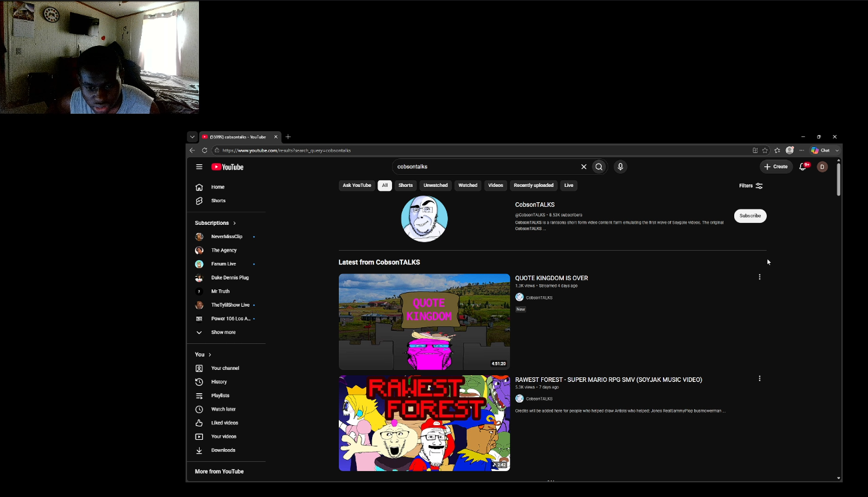Open the Your channel person icon
This screenshot has width=868, height=497.
[x=199, y=369]
